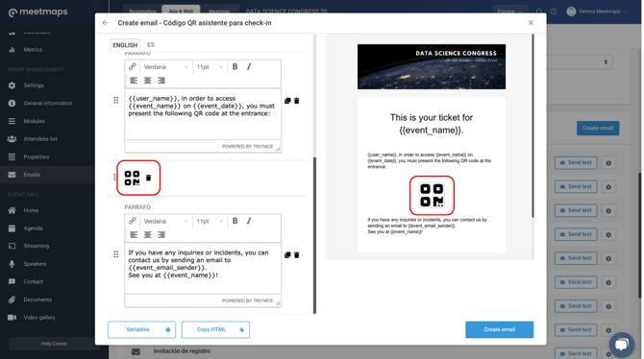Align left in the first paragraph editor
The width and height of the screenshot is (644, 359).
[134, 81]
